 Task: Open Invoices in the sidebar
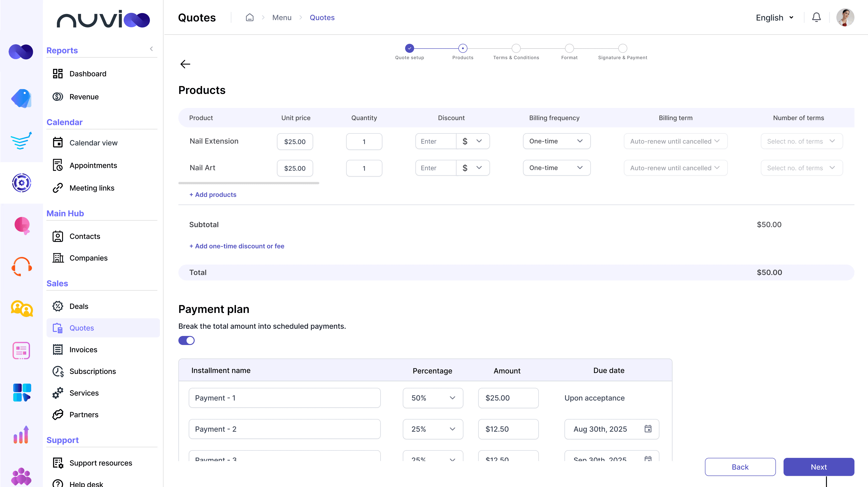[83, 350]
